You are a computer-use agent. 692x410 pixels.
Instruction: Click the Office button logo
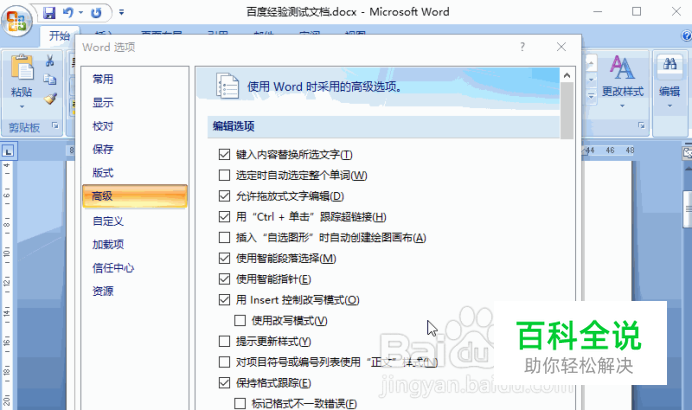coord(17,20)
